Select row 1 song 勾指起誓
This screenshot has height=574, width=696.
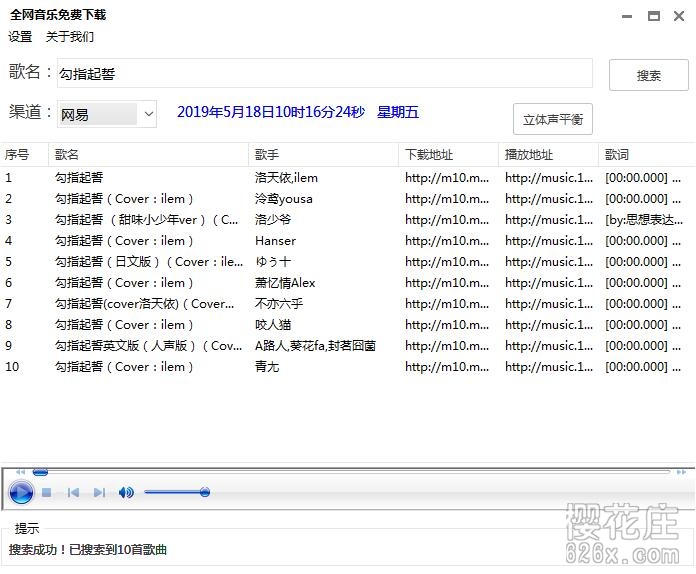pyautogui.click(x=348, y=178)
